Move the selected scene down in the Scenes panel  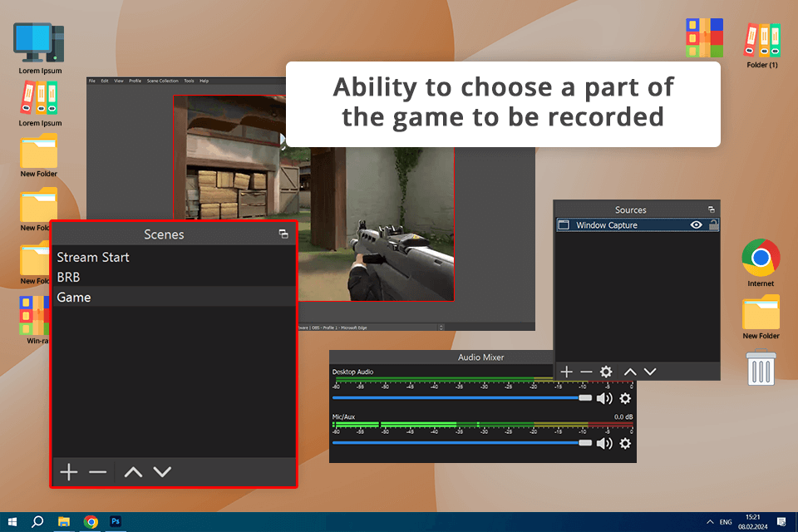click(162, 472)
